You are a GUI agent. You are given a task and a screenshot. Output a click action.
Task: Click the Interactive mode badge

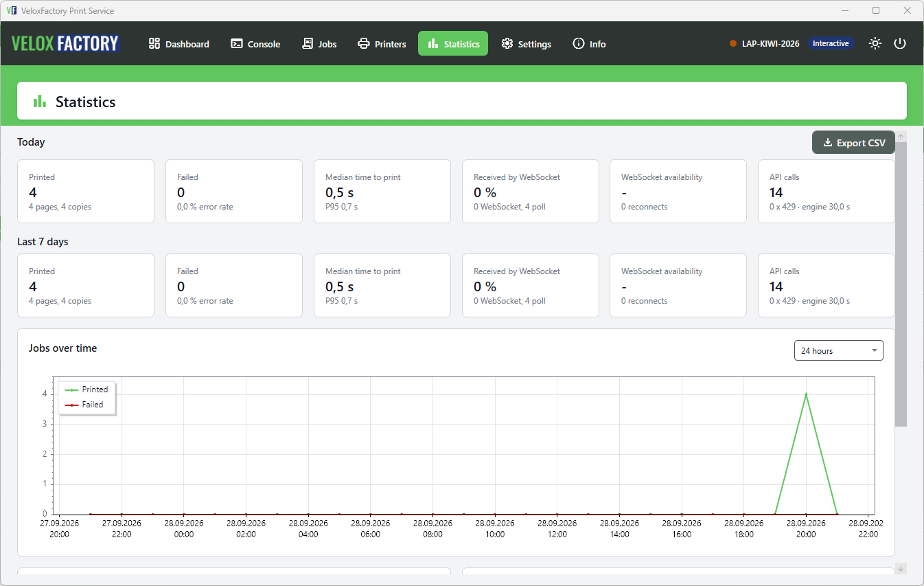coord(831,43)
